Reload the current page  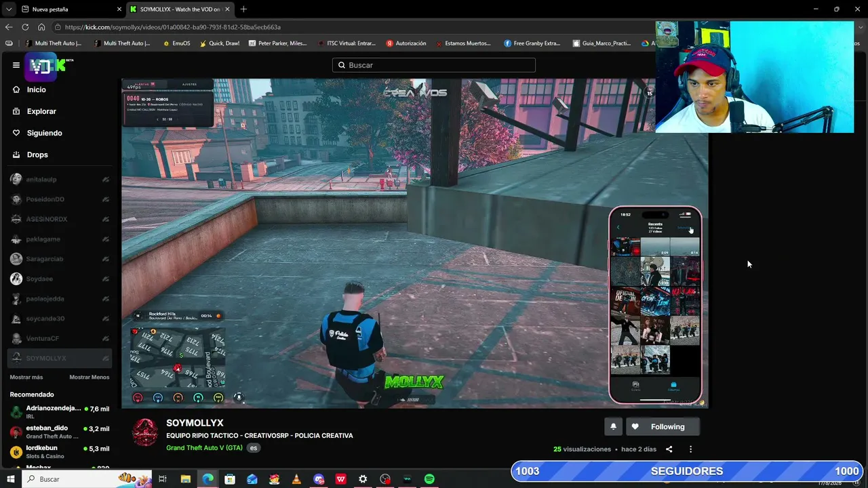point(25,27)
